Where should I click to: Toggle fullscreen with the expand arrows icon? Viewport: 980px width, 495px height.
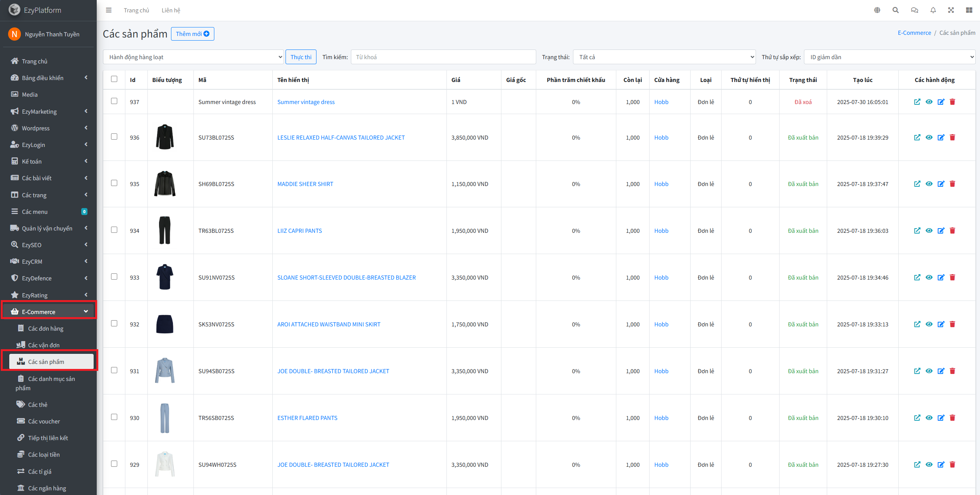951,10
